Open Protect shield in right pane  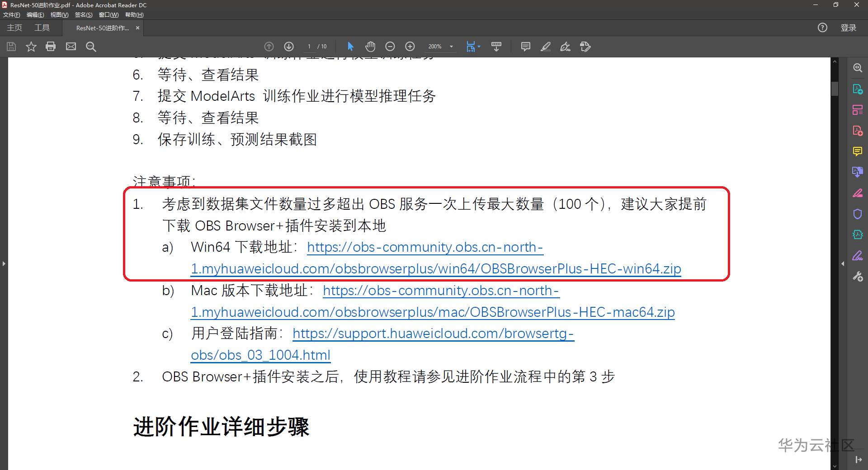click(x=858, y=214)
